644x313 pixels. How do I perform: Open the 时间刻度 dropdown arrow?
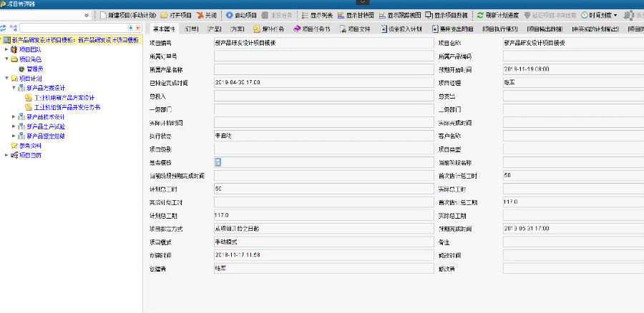pyautogui.click(x=615, y=16)
